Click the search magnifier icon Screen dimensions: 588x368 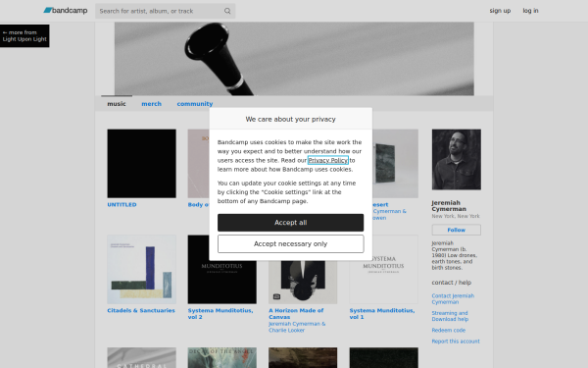point(227,11)
